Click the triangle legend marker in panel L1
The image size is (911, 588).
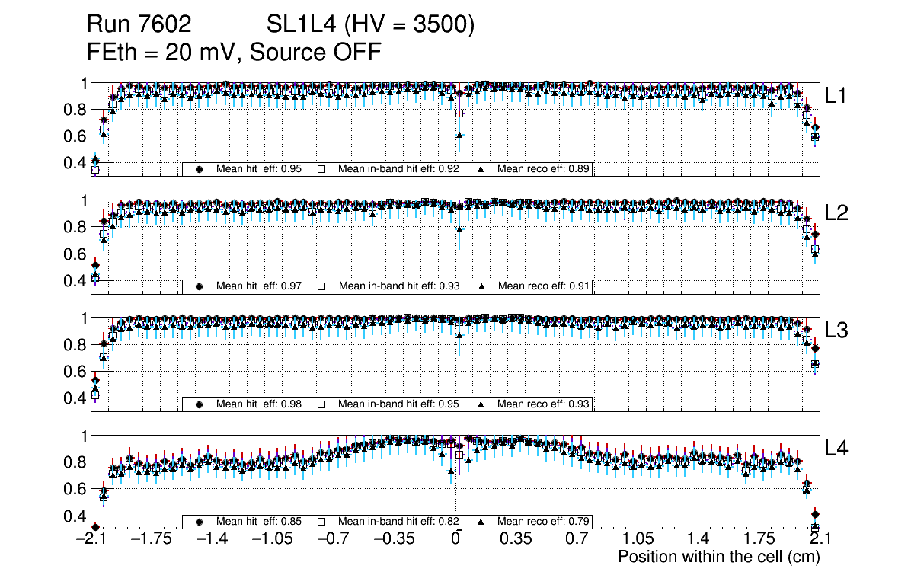[482, 169]
